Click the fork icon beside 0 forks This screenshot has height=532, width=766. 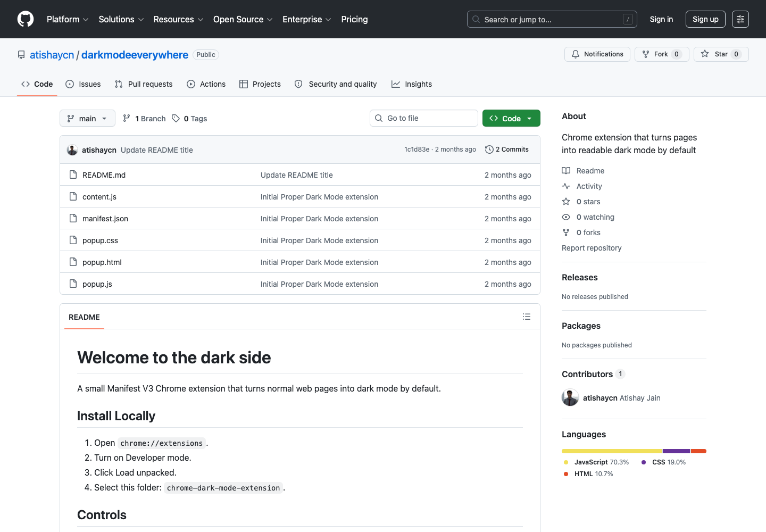[x=566, y=232]
